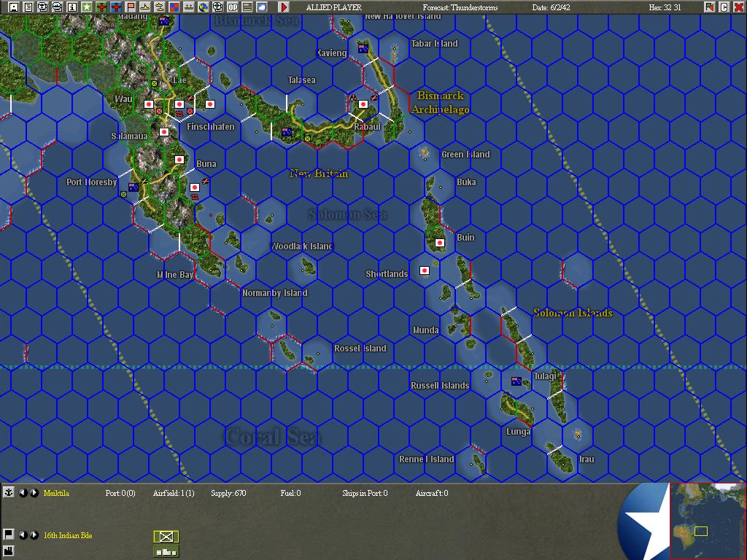Select the Japanese flag unit above Finschhafen
Image resolution: width=747 pixels, height=560 pixels.
pos(209,104)
